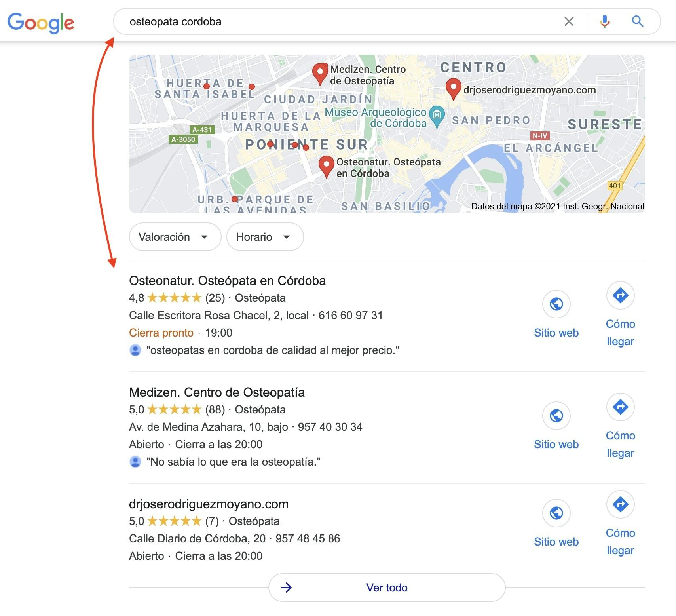This screenshot has width=676, height=616.
Task: Click the N-IV road badge on the map
Action: tap(540, 136)
